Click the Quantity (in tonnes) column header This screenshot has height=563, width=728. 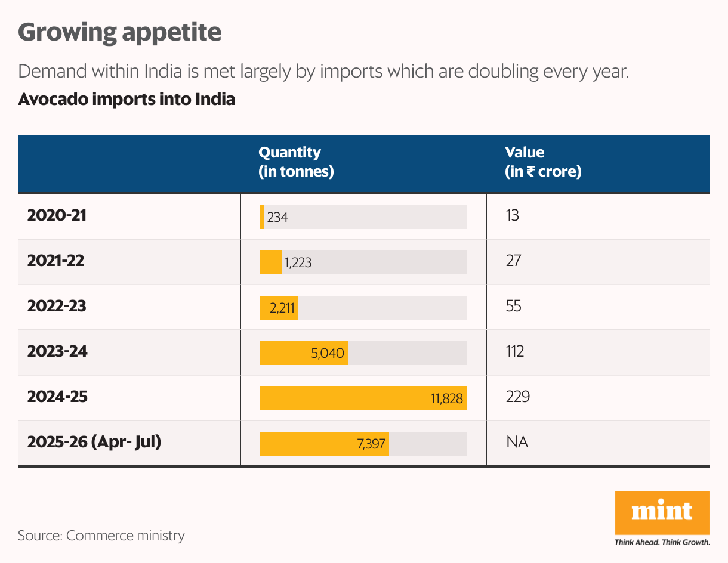296,162
